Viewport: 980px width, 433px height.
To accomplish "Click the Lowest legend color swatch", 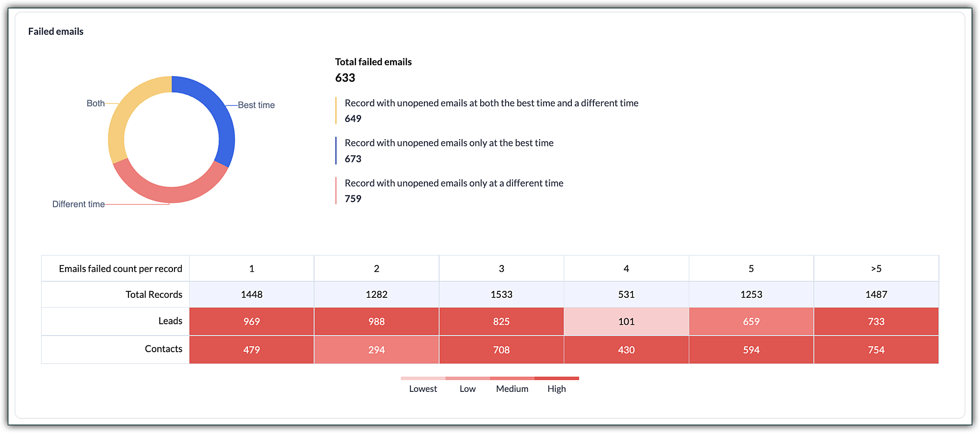I will pos(423,378).
